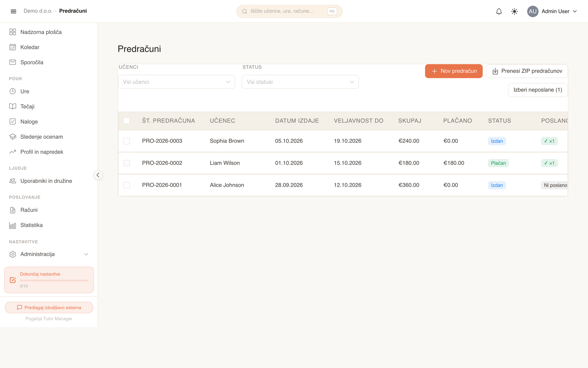Click the Ure clock icon
The width and height of the screenshot is (588, 368).
pyautogui.click(x=13, y=91)
